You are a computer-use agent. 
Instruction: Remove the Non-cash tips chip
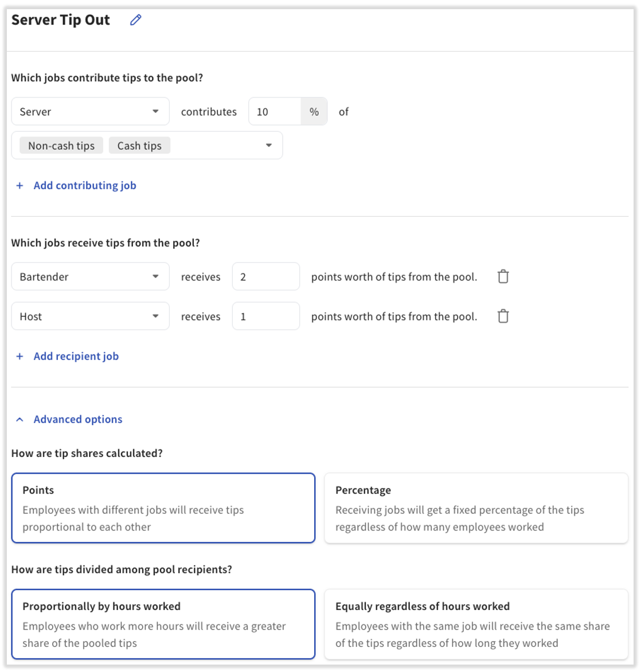[x=60, y=145]
